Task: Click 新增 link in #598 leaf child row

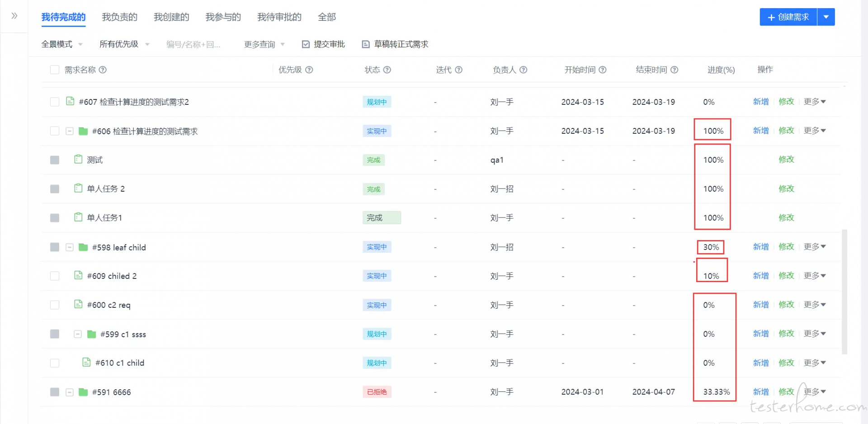Action: click(x=761, y=247)
